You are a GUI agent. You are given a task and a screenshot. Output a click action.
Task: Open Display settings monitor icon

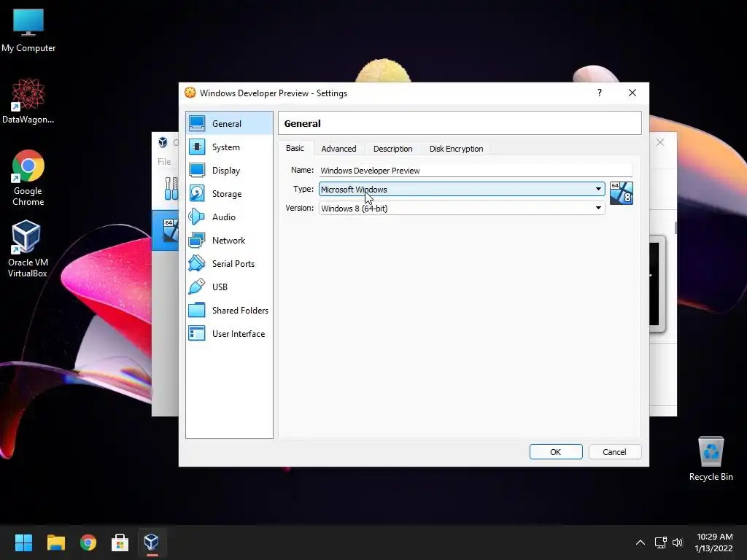click(x=197, y=170)
